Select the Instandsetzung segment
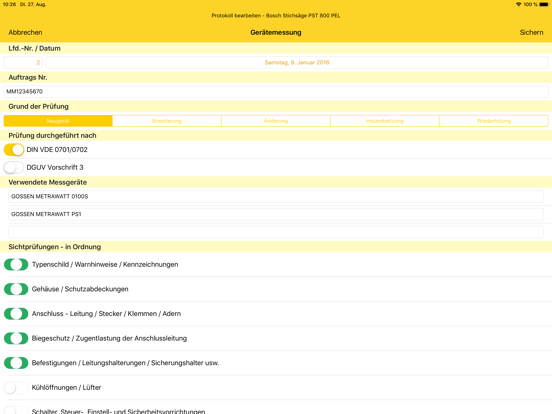 (384, 121)
